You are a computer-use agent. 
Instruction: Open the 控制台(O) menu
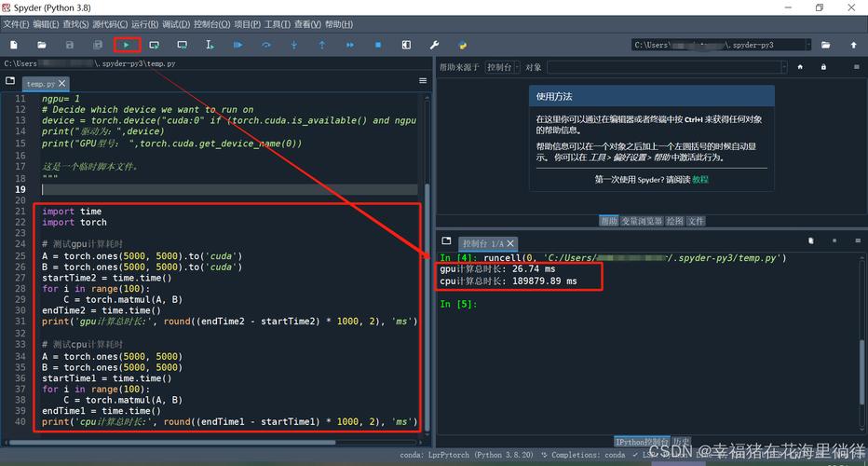(211, 24)
